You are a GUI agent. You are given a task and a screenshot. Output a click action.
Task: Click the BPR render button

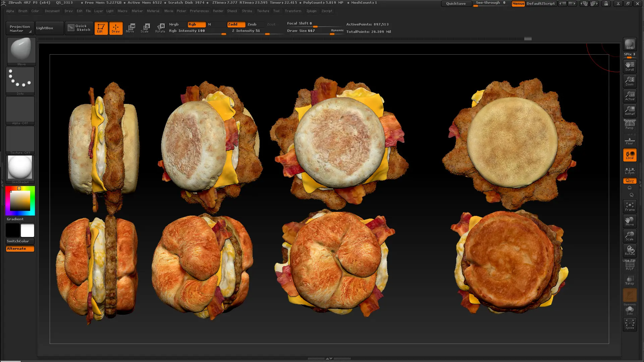[630, 44]
